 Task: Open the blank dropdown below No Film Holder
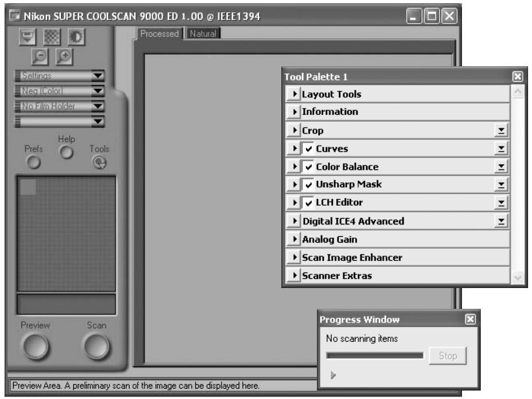(x=60, y=121)
